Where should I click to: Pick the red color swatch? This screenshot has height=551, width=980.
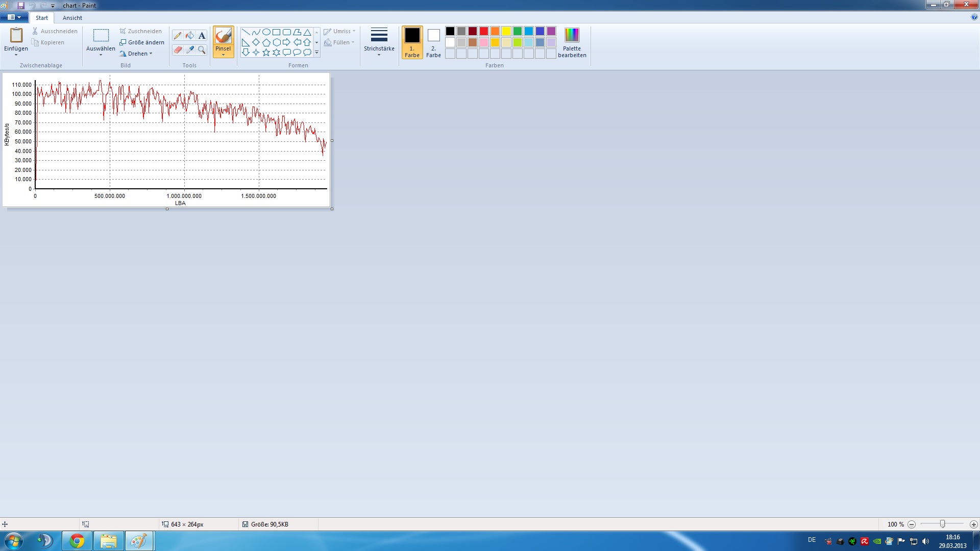pos(483,31)
